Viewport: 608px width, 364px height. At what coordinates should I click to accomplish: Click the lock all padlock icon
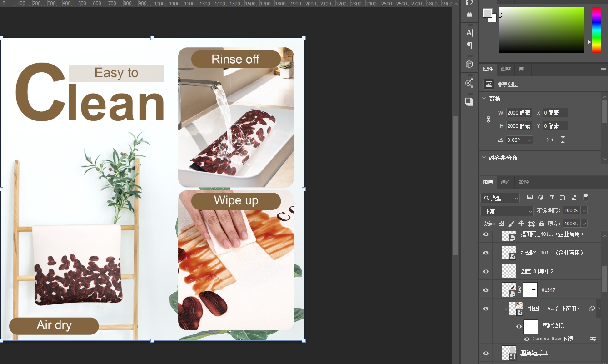[x=541, y=224]
